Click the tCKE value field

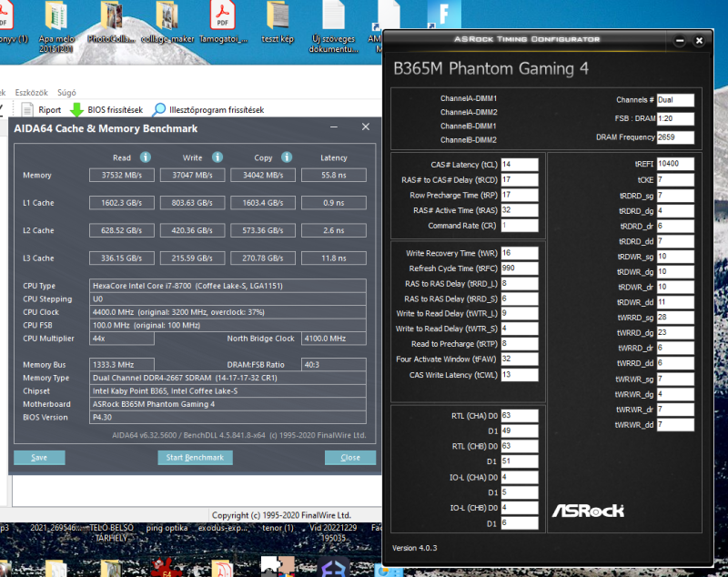pyautogui.click(x=675, y=179)
